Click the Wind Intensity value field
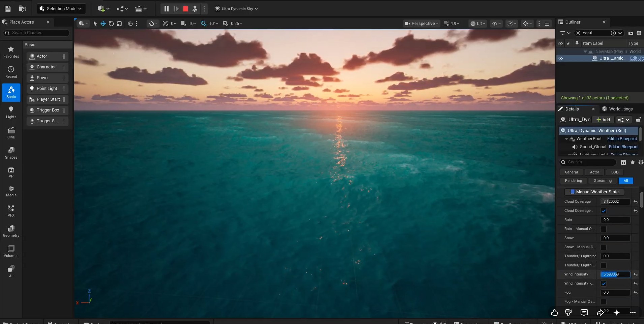644x324 pixels. tap(615, 274)
